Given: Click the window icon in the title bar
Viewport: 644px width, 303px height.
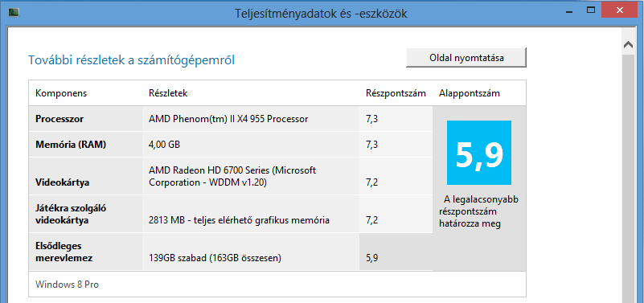Looking at the screenshot, I should click(x=14, y=13).
